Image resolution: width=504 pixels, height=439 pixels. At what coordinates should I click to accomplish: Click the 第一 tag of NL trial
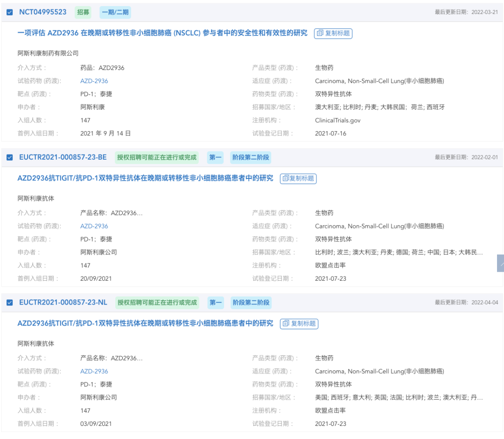point(215,302)
